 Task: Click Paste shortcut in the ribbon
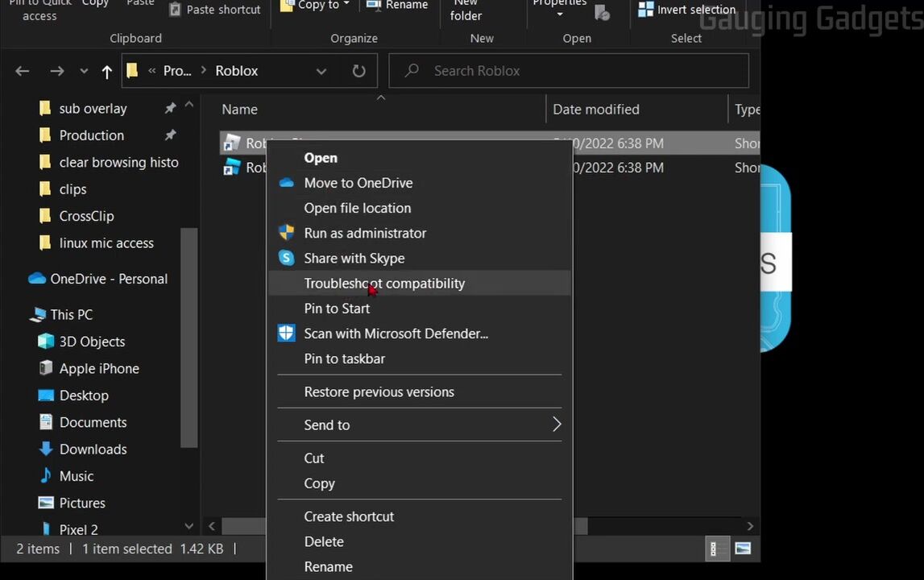tap(214, 10)
